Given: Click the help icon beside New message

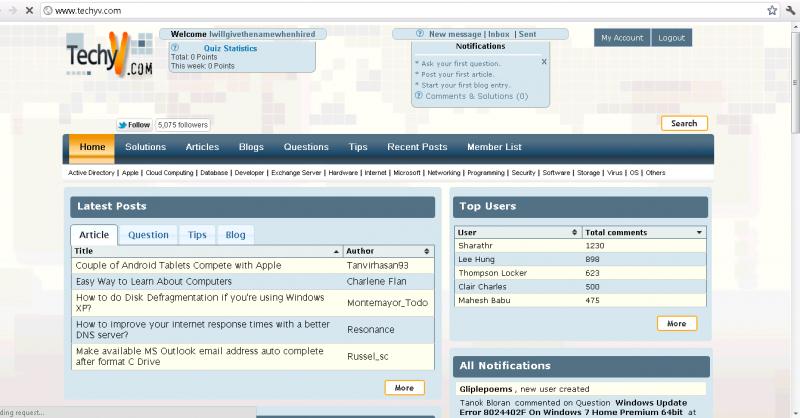Looking at the screenshot, I should 420,34.
